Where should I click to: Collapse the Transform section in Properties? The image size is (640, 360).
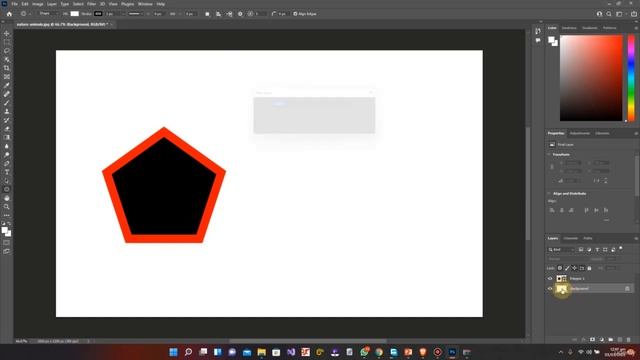(549, 155)
